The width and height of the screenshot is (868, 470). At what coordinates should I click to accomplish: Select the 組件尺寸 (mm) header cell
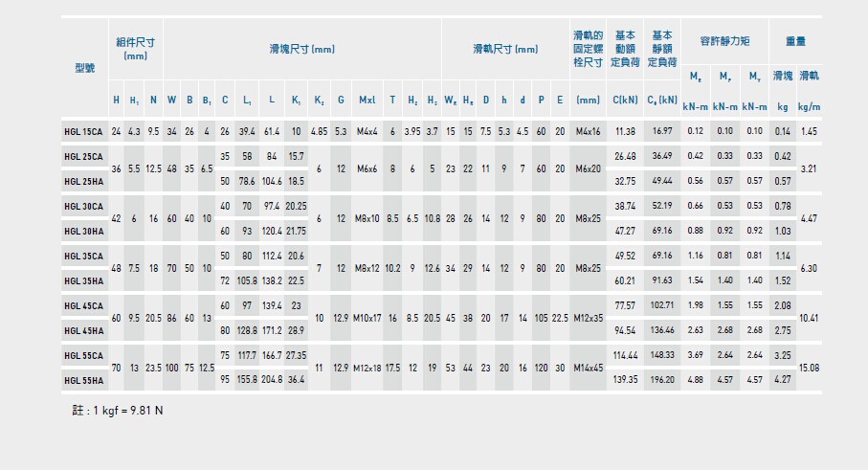click(135, 48)
